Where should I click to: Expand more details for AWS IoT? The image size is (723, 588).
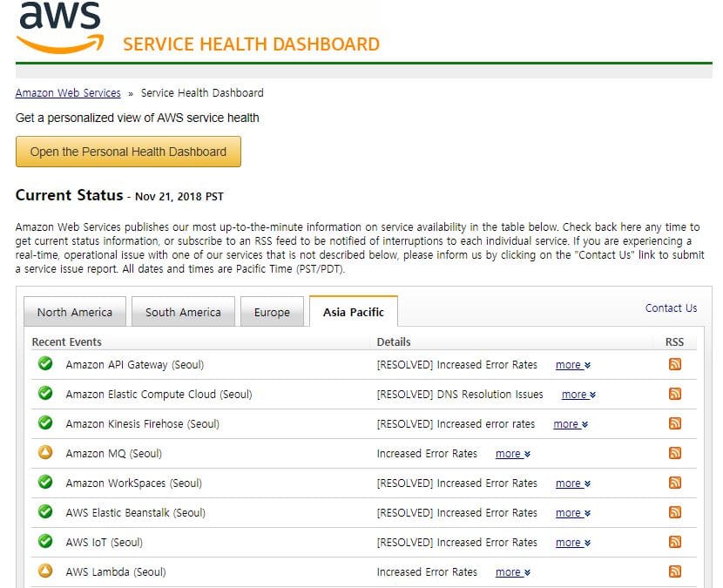pos(573,543)
